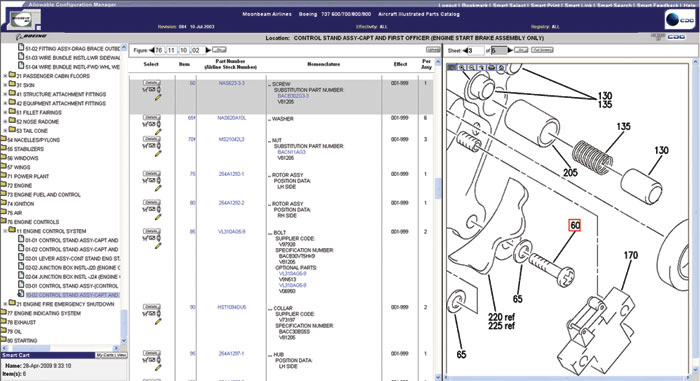The image size is (700, 381).
Task: Click document icon for 51-02 FITTING ASSY-DRAG BRACE
Action: (x=21, y=47)
